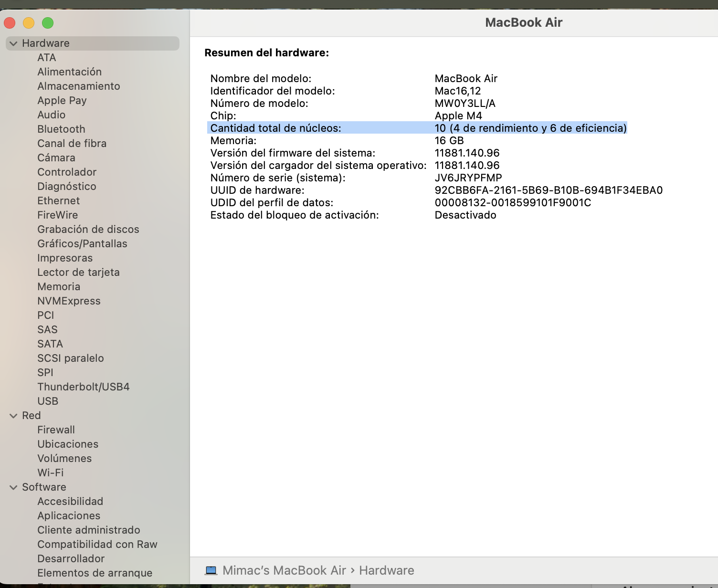
Task: Click the yellow minimize window button
Action: point(29,23)
